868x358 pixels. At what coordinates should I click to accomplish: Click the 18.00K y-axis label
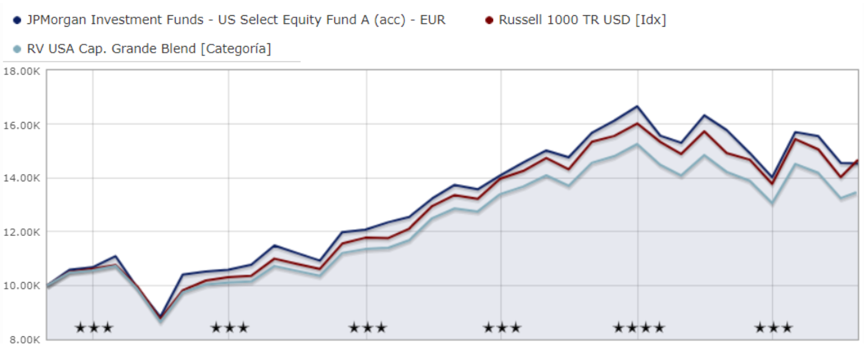[x=22, y=71]
